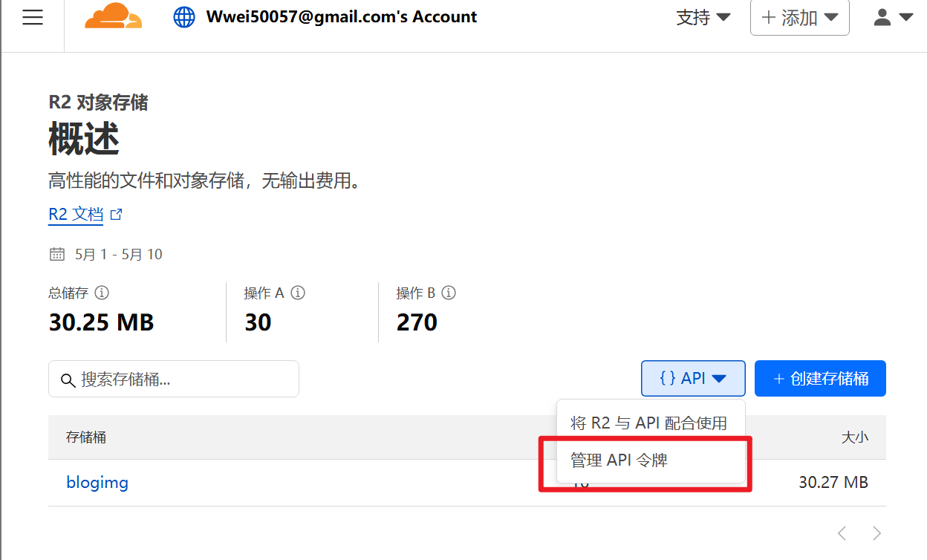Click the info icon next to 操作 A
This screenshot has width=927, height=560.
298,293
